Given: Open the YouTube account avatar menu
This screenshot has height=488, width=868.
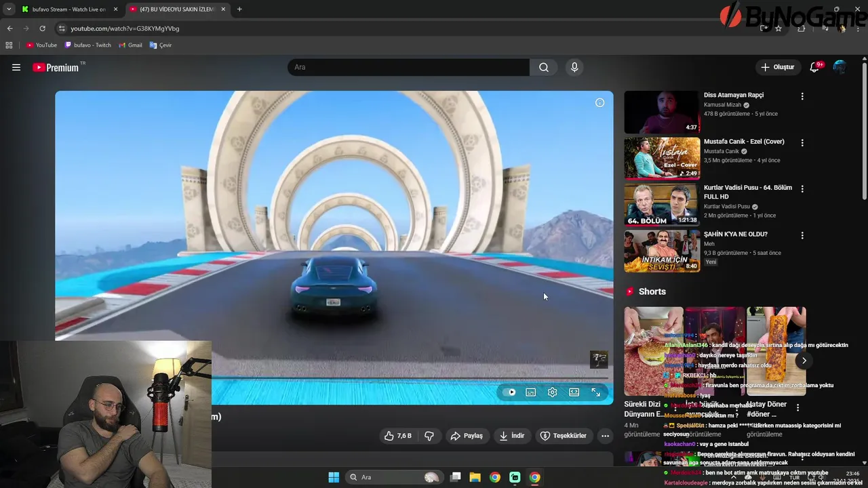Looking at the screenshot, I should pos(840,67).
